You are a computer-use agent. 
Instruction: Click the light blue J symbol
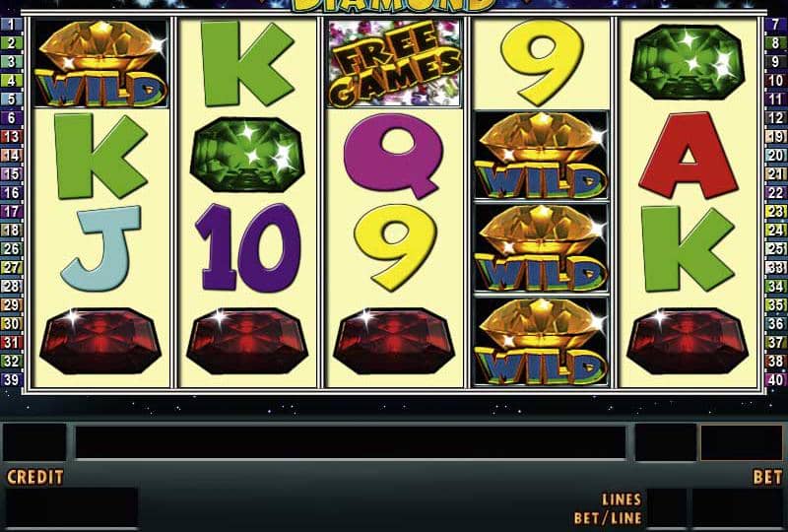click(x=101, y=248)
